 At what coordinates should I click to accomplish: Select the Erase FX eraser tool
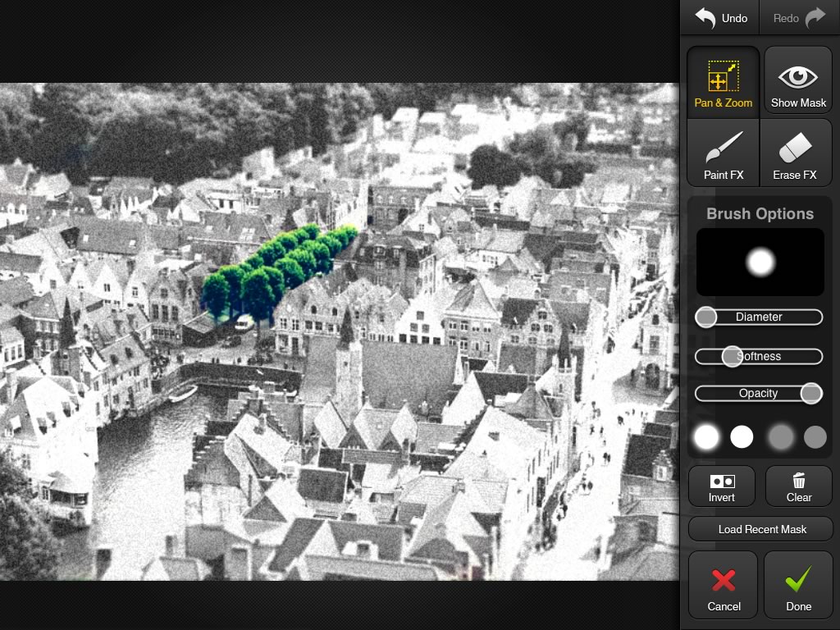click(796, 153)
